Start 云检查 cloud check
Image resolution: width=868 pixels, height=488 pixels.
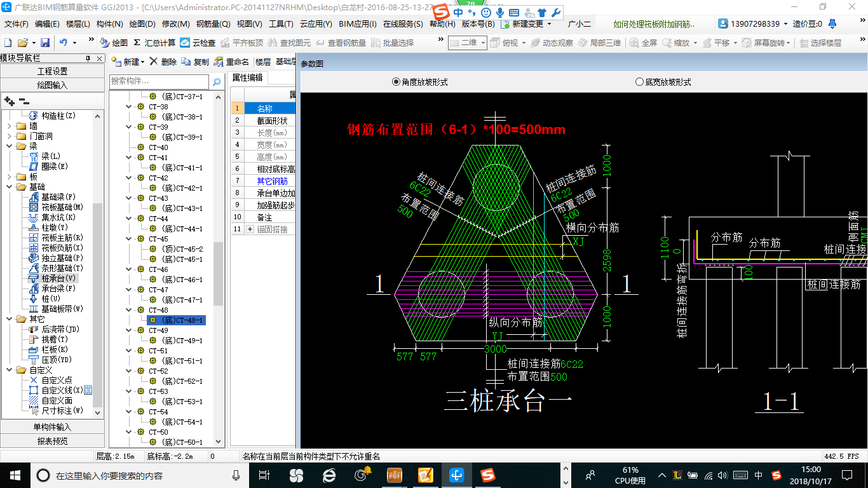198,43
